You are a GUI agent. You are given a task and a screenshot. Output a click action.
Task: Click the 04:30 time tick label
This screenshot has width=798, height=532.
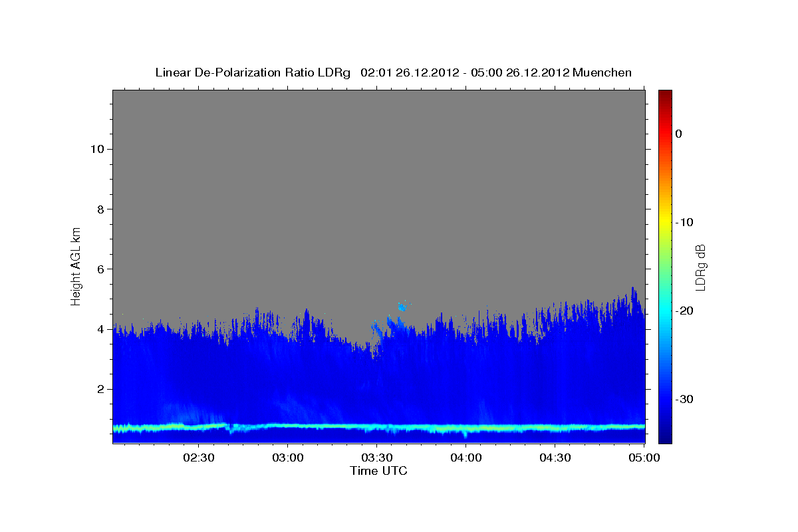[555, 458]
